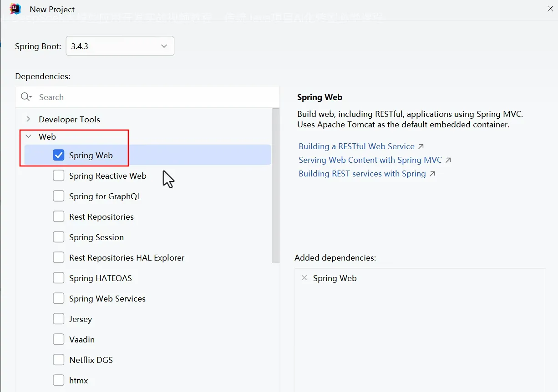The image size is (558, 392).
Task: Open Serving Web Content with Spring MVC link
Action: pos(370,160)
